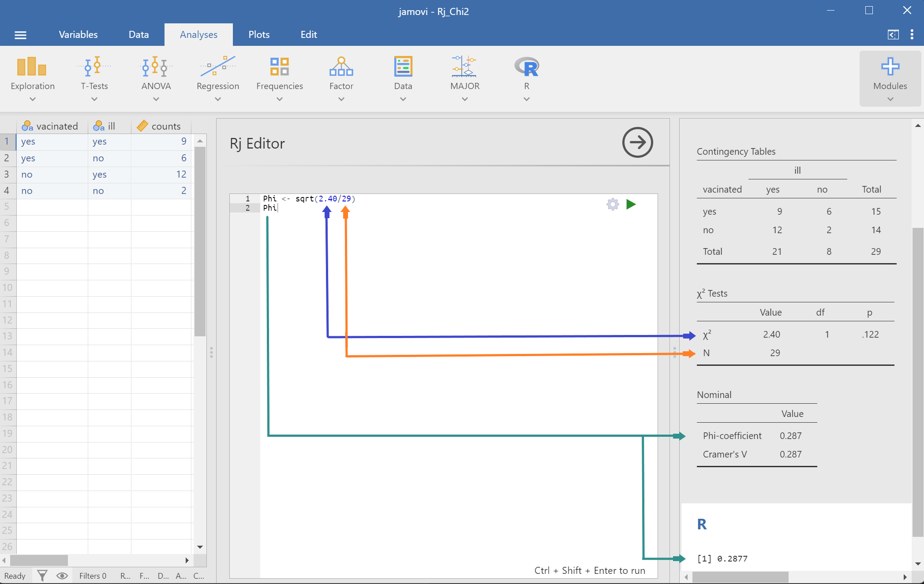This screenshot has height=584, width=924.
Task: Open the T-Tests analysis icon
Action: pyautogui.click(x=94, y=67)
